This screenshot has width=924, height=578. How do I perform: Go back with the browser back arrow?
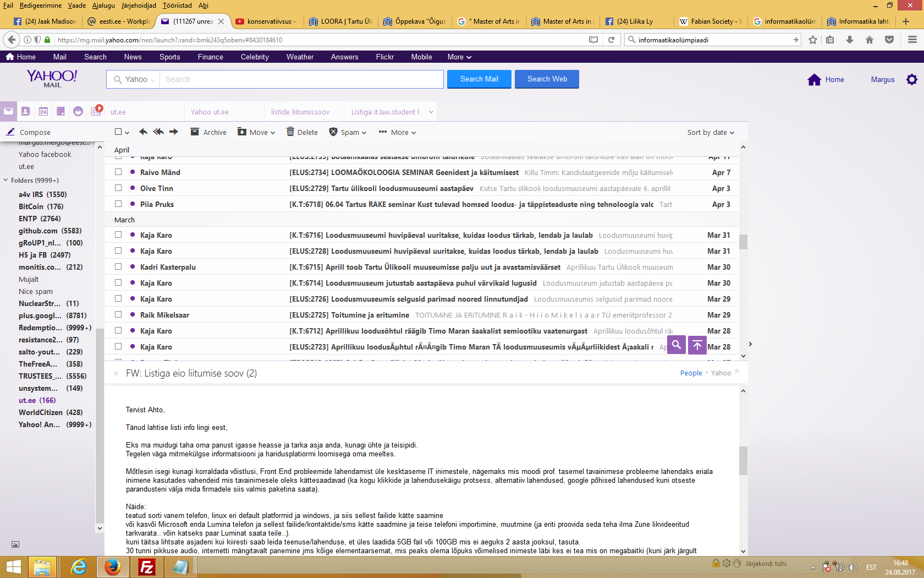click(11, 40)
